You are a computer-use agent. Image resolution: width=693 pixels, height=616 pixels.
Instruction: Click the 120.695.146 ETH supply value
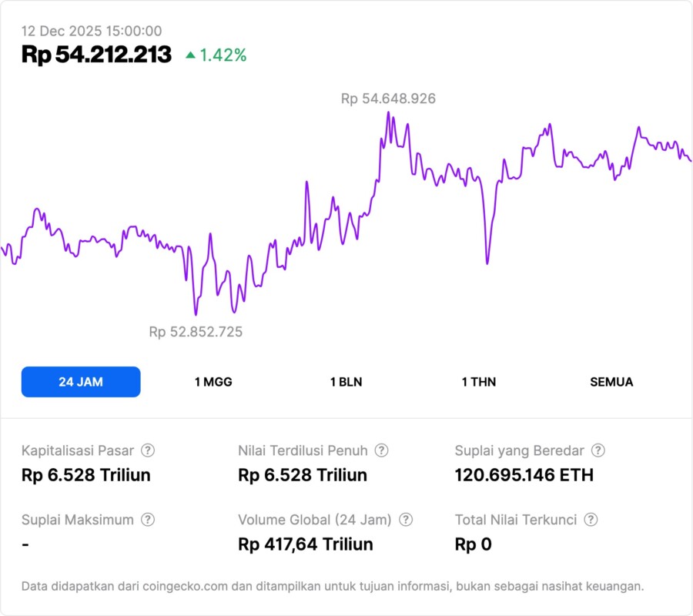coord(524,475)
